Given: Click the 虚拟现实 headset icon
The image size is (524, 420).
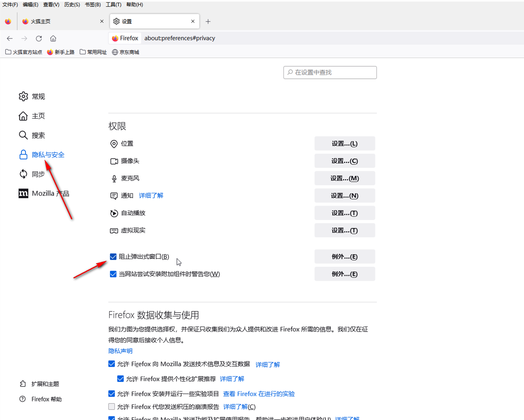Looking at the screenshot, I should (x=114, y=231).
